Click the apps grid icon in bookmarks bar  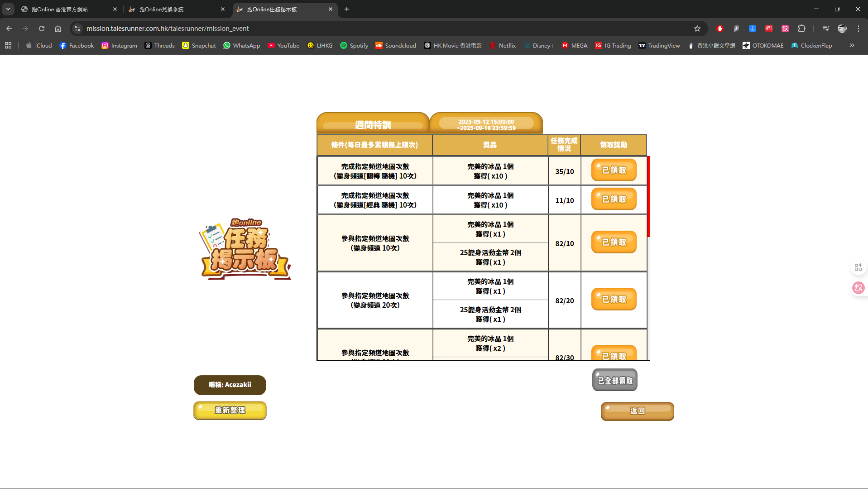(x=8, y=45)
